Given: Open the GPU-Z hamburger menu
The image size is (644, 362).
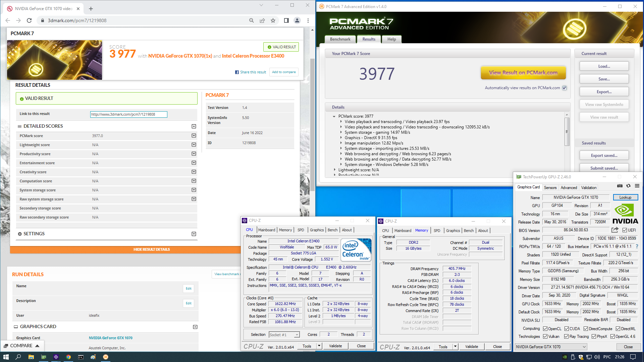Looking at the screenshot, I should click(637, 186).
